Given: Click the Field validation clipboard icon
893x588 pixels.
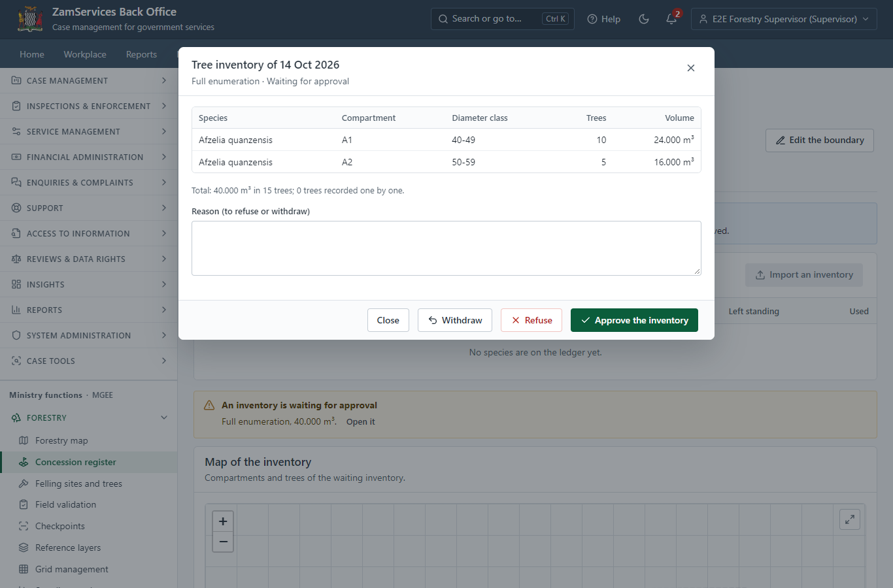Looking at the screenshot, I should (24, 504).
